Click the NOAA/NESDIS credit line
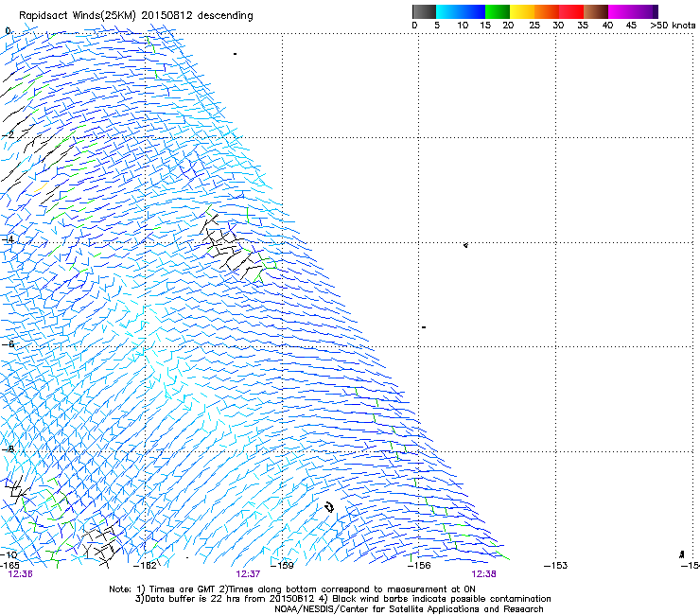The height and width of the screenshot is (615, 700). pos(409,609)
